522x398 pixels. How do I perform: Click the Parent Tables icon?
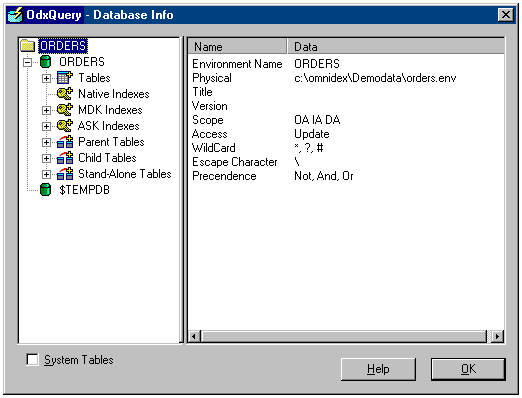point(65,142)
